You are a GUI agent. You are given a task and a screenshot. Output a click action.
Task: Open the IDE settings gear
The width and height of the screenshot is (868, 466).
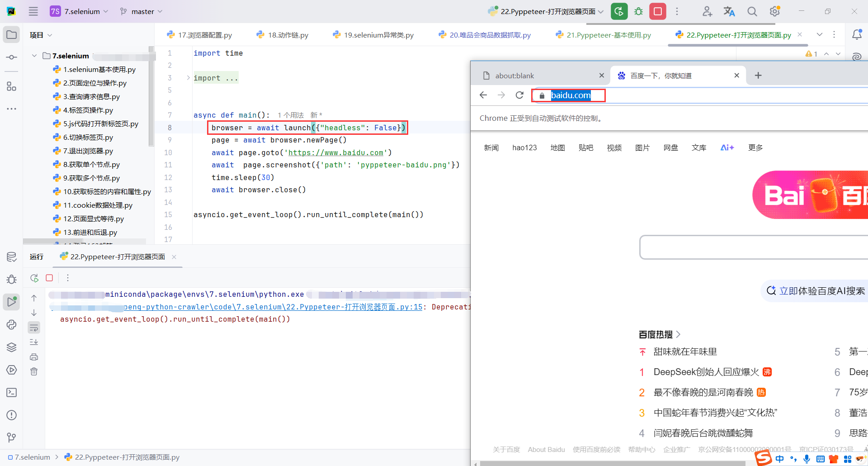click(x=775, y=11)
